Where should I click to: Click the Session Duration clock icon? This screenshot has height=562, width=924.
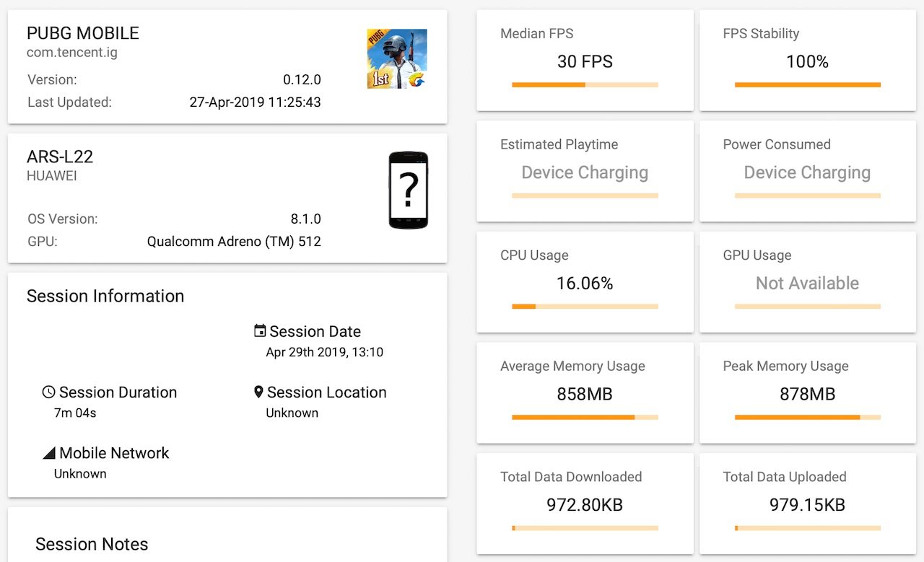pyautogui.click(x=49, y=392)
